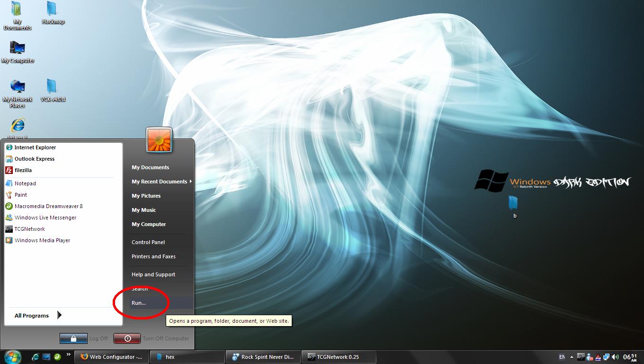
Task: Open Internet Explorer from the Start menu
Action: pyautogui.click(x=31, y=147)
